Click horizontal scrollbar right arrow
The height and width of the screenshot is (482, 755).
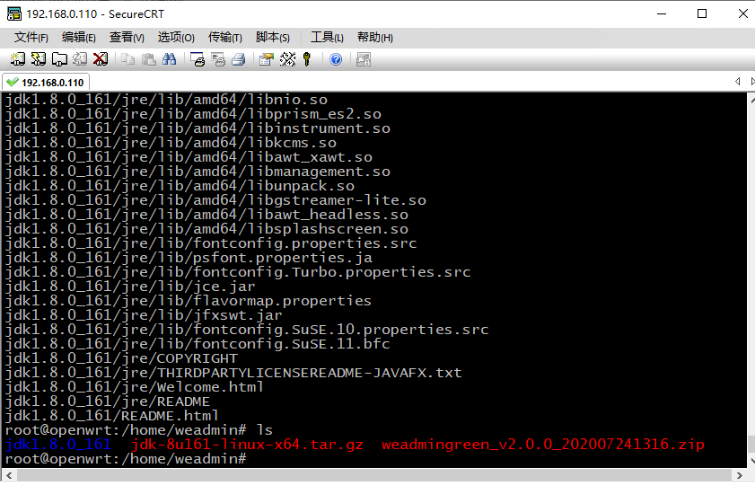tap(740, 475)
